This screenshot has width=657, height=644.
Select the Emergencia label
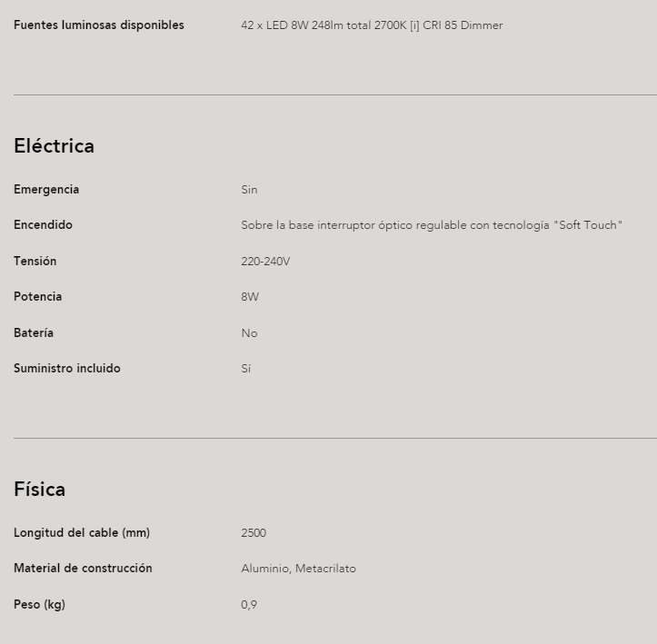point(46,190)
